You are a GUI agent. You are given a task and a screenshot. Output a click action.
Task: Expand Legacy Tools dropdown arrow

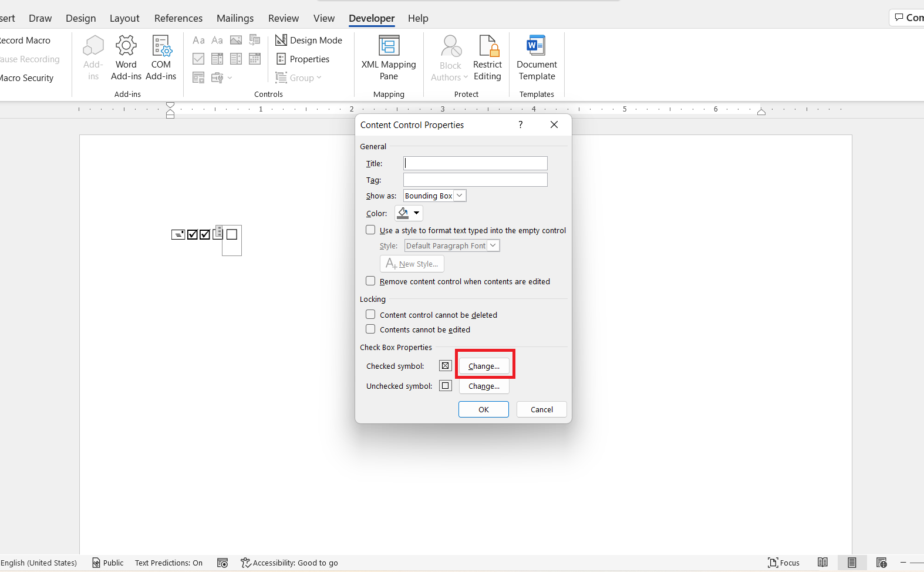230,78
